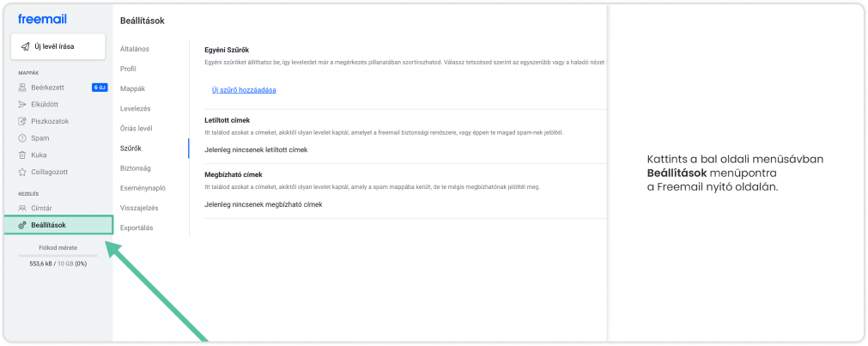Open the Levelezés settings section
868x346 pixels.
[x=136, y=108]
